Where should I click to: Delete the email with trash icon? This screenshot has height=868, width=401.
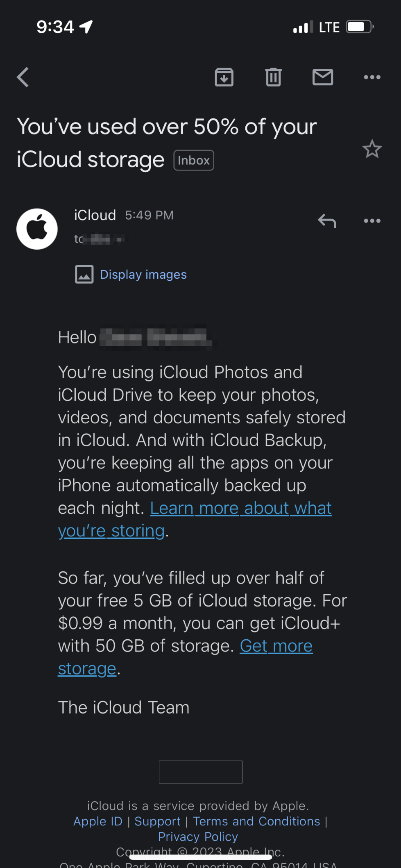pyautogui.click(x=273, y=77)
